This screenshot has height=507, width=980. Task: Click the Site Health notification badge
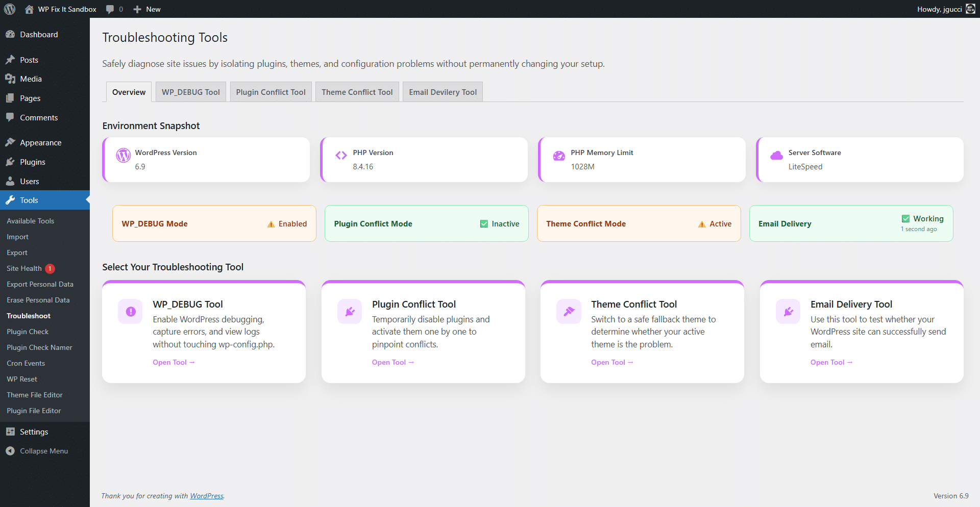tap(49, 268)
